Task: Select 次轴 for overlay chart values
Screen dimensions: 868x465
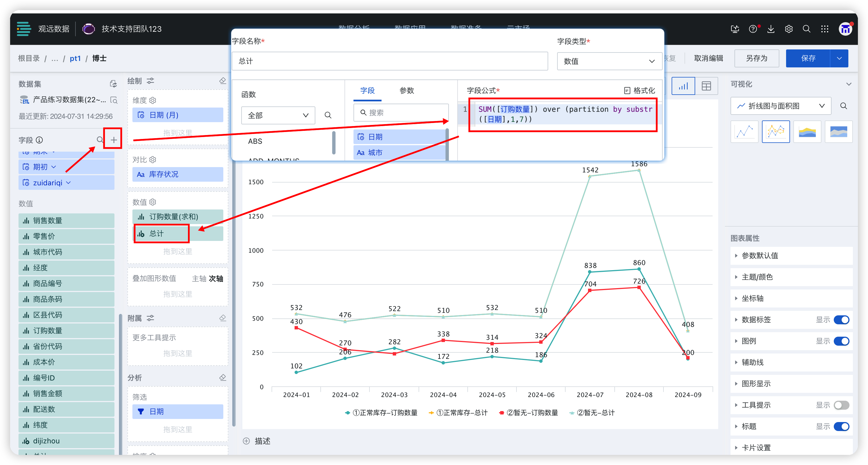Action: (x=216, y=279)
